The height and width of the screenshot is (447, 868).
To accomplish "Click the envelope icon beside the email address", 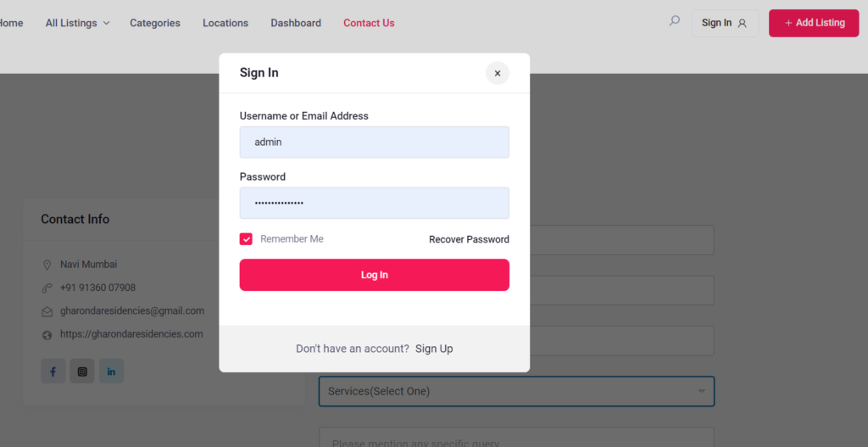I will click(47, 311).
